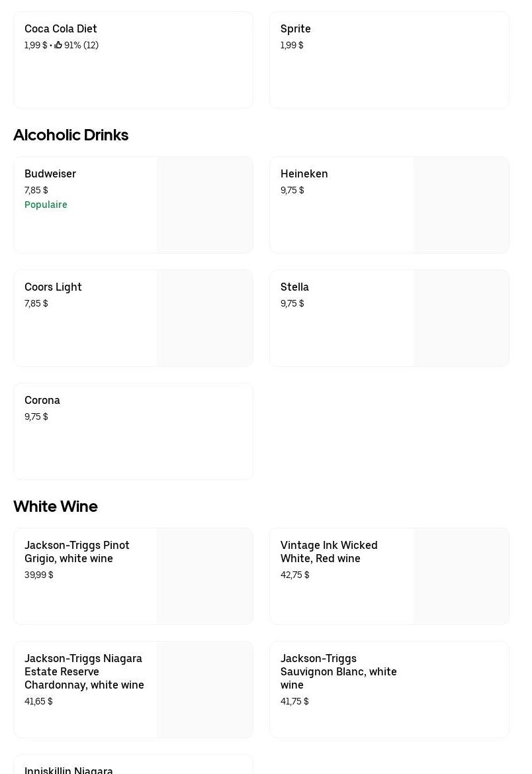Screen dimensions: 532x774
Task: Click the thumbs-up rating icon on Coca Cola Diet
Action: (58, 46)
